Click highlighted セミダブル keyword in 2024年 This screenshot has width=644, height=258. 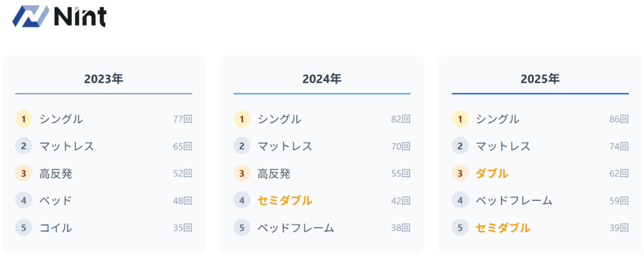(x=284, y=201)
